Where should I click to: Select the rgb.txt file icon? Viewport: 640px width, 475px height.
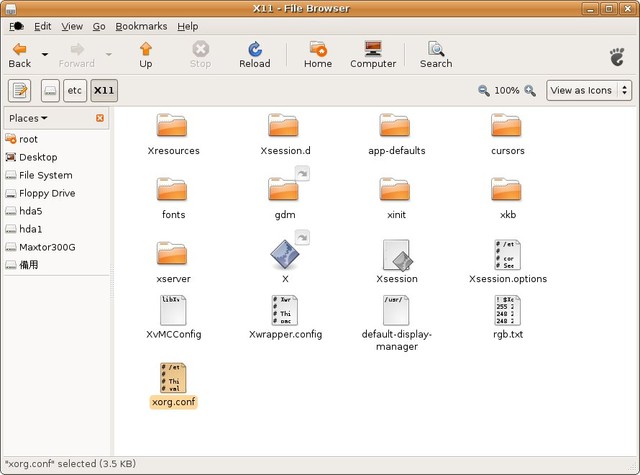(x=507, y=310)
